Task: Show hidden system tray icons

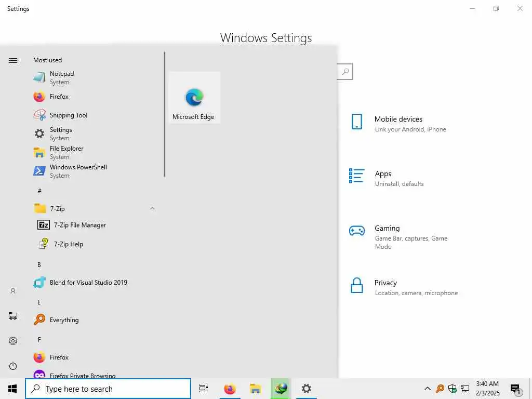Action: click(428, 389)
